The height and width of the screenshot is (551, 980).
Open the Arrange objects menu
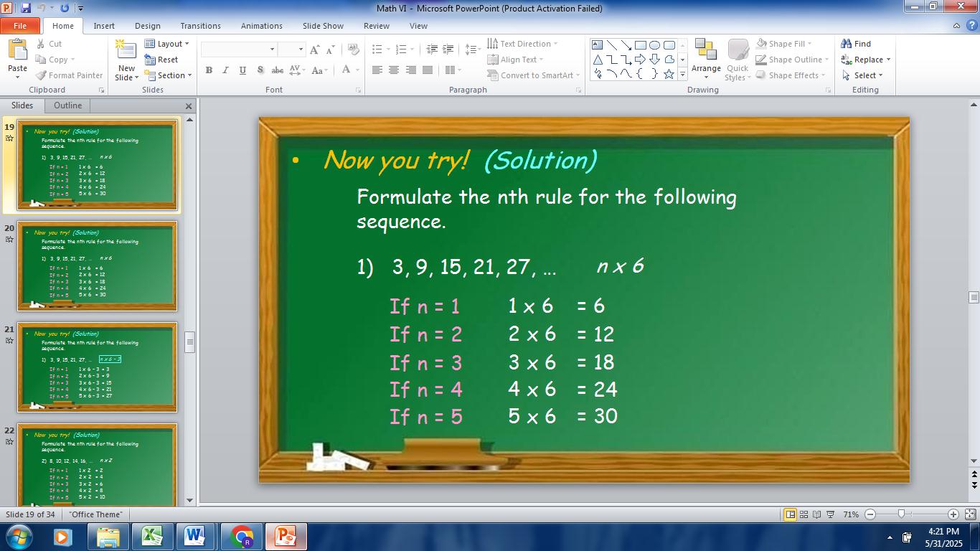tap(706, 60)
